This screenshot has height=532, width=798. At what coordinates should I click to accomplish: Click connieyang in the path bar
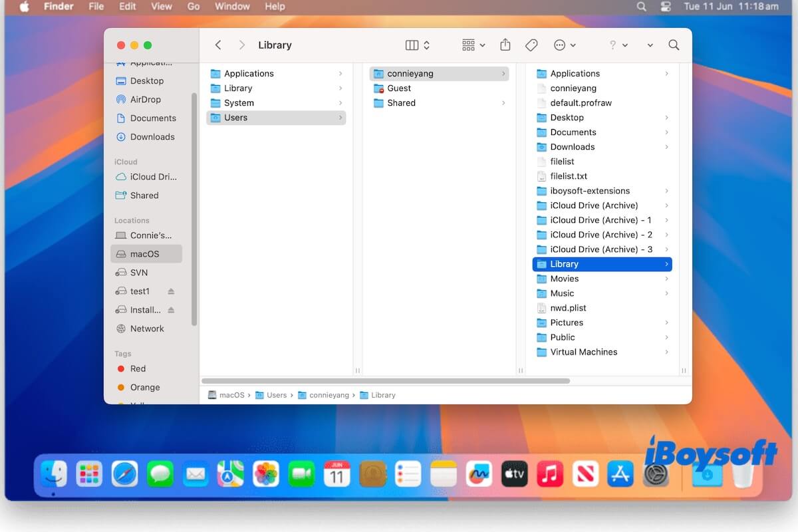pos(329,395)
